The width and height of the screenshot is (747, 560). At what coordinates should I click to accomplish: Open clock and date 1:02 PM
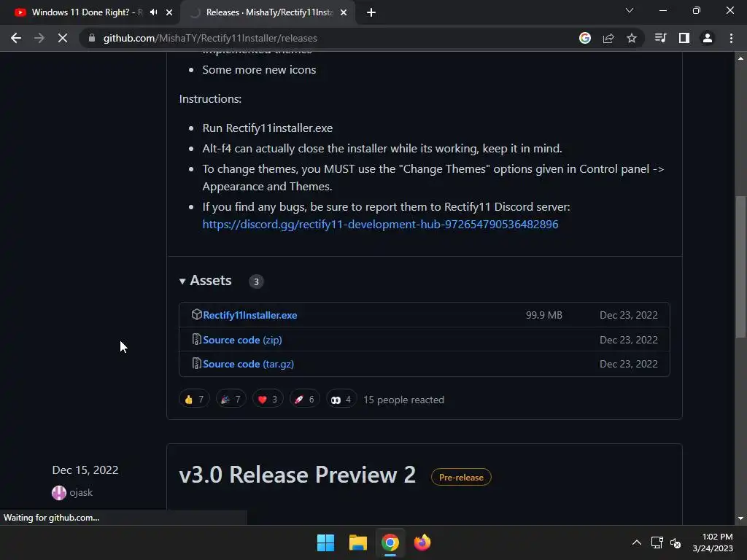(713, 542)
